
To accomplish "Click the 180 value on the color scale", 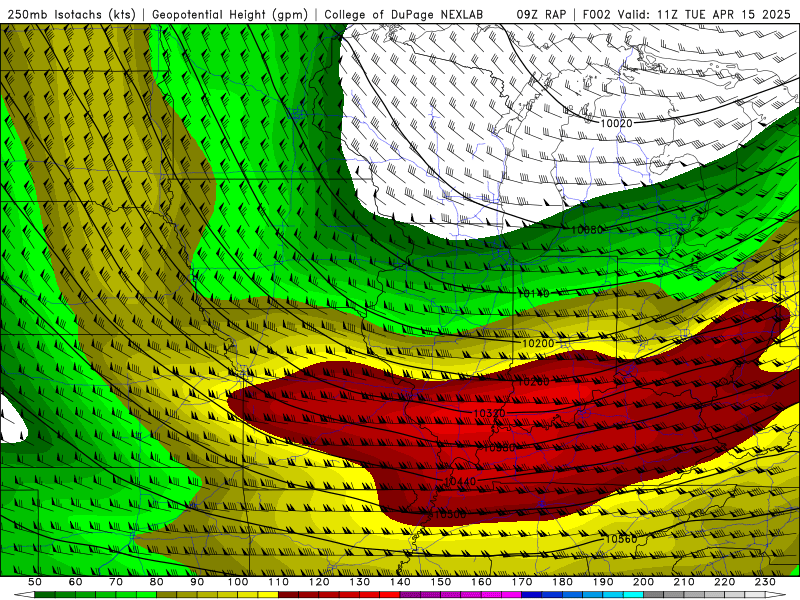I will click(562, 582).
